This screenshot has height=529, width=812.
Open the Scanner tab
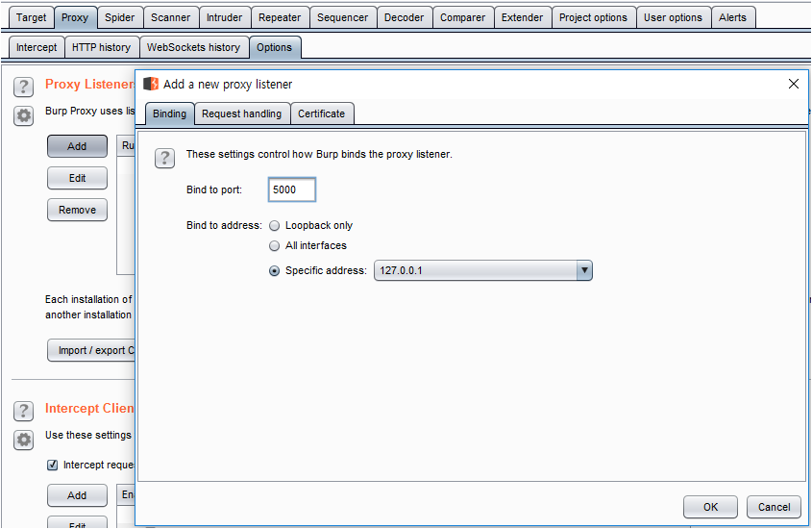tap(170, 17)
